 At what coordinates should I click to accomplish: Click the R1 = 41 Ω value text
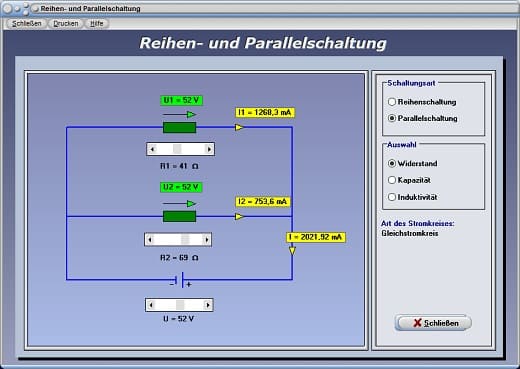[179, 166]
